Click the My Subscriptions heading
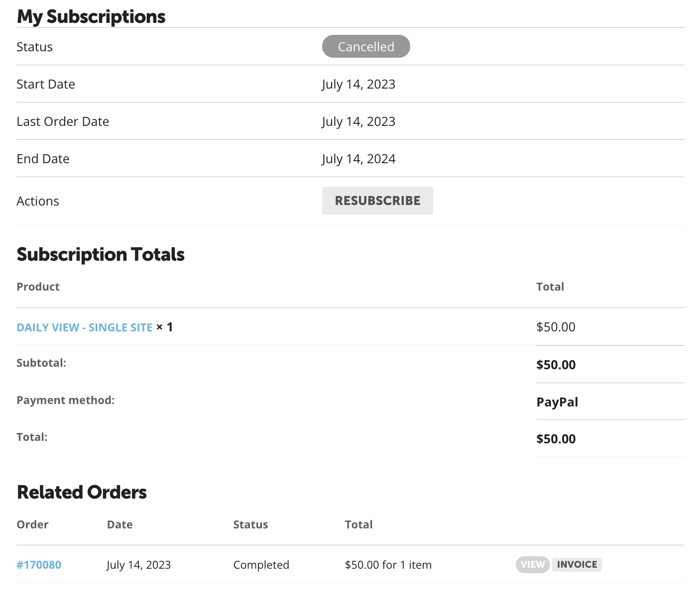700x611 pixels. pyautogui.click(x=91, y=16)
